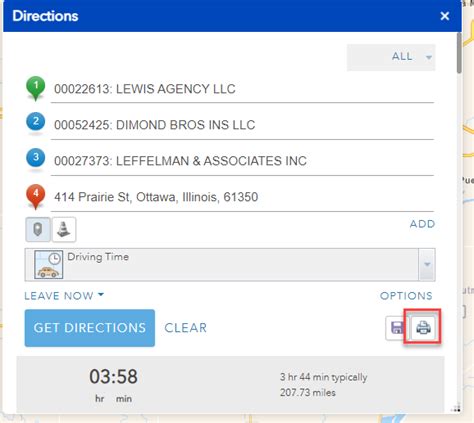Viewport: 474px width, 423px height.
Task: Click the GET DIRECTIONS button
Action: coord(90,328)
